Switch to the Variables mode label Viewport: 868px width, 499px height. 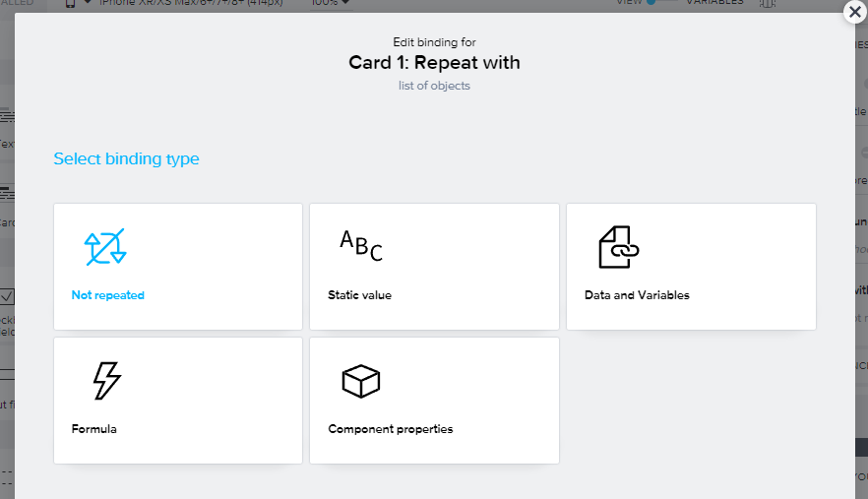pyautogui.click(x=714, y=3)
